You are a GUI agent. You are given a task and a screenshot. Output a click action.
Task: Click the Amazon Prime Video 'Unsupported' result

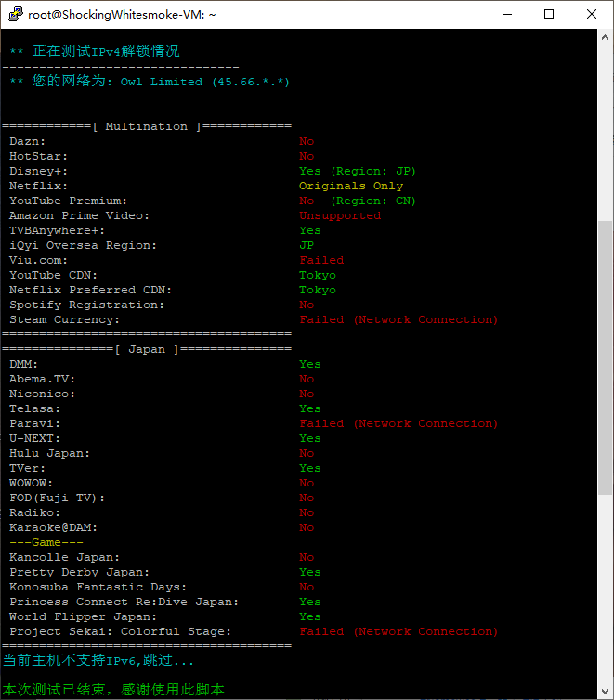pyautogui.click(x=340, y=215)
